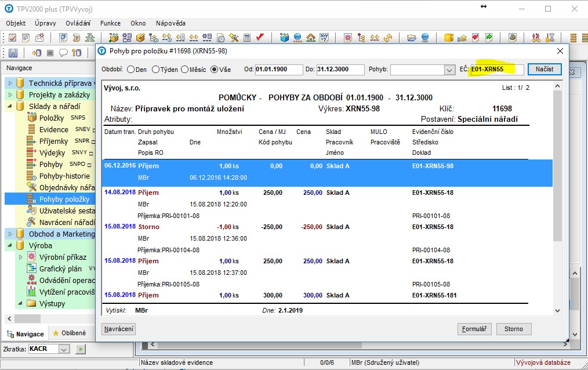Open the Úpravy menu

(45, 23)
